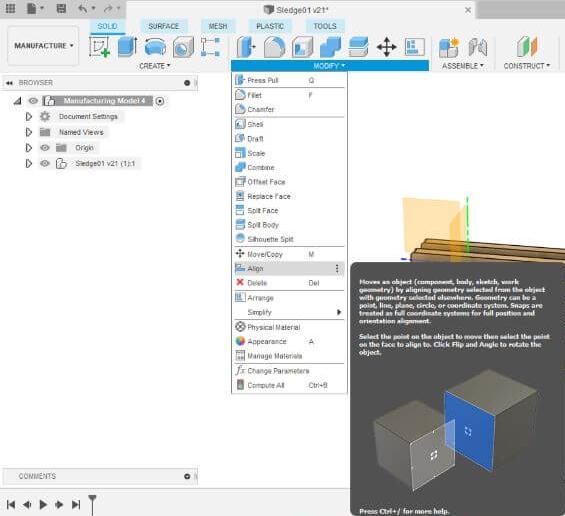Viewport: 565px width, 516px height.
Task: Click the Hole toolbar icon
Action: click(183, 47)
